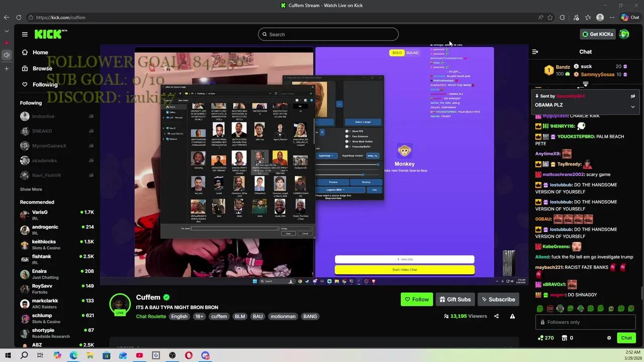Select the BANG tag
The height and width of the screenshot is (362, 644).
(x=310, y=316)
